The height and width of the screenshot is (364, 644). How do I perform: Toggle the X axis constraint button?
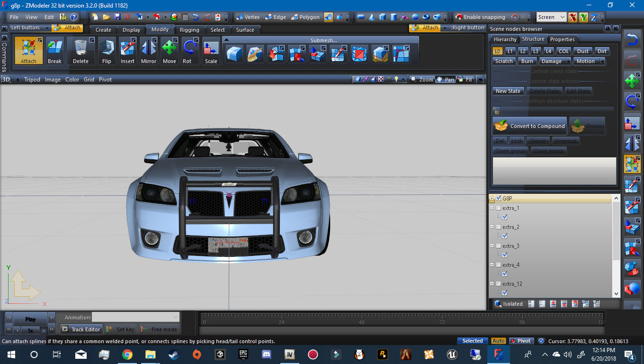572,18
